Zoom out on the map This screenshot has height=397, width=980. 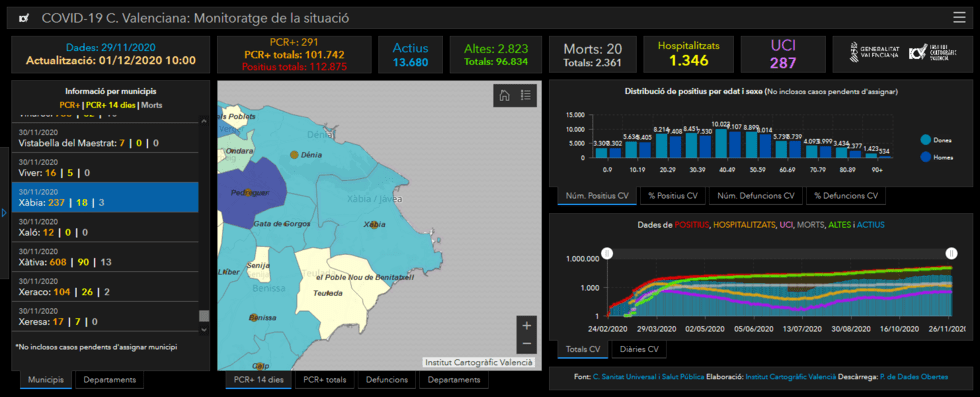[x=526, y=343]
